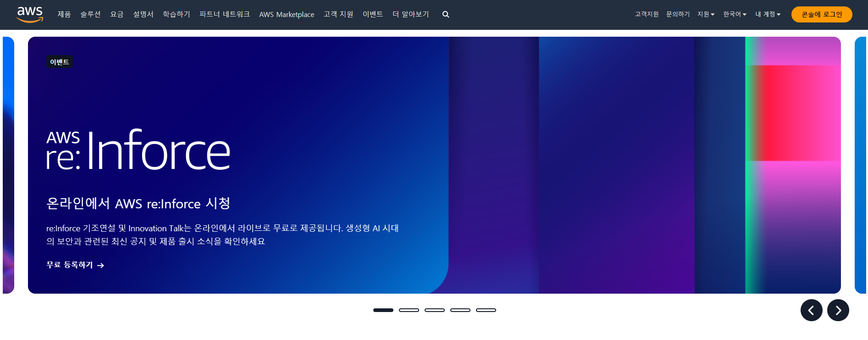
Task: Open the 제품 menu
Action: 64,15
